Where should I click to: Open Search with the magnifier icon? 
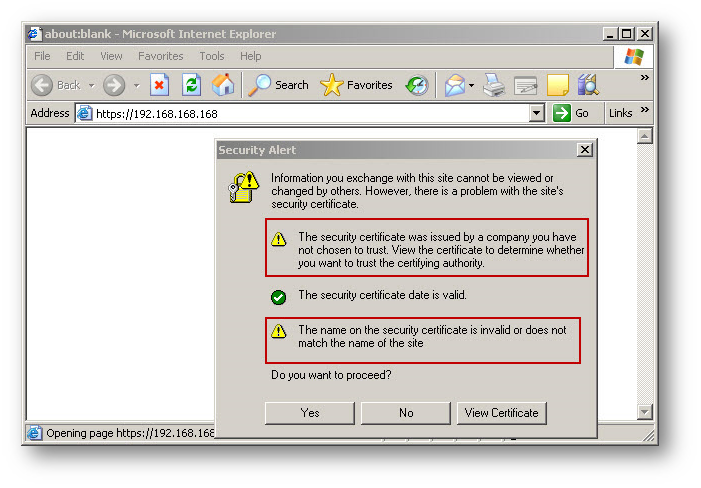click(260, 85)
